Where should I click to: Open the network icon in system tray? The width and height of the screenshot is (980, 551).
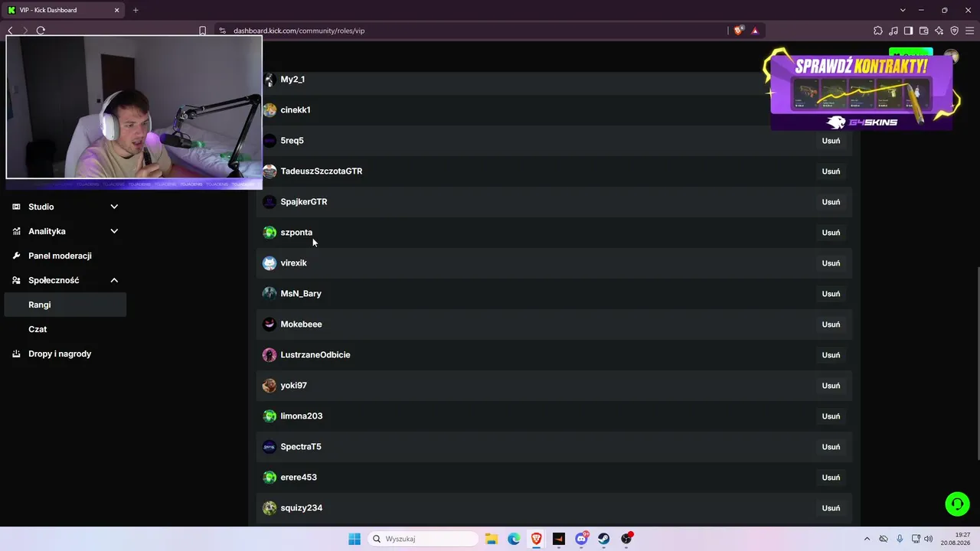tap(916, 539)
